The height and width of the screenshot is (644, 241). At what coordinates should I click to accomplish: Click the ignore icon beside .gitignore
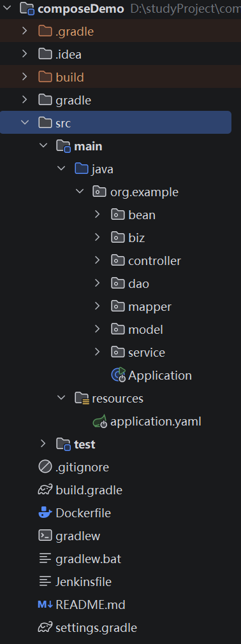45,467
